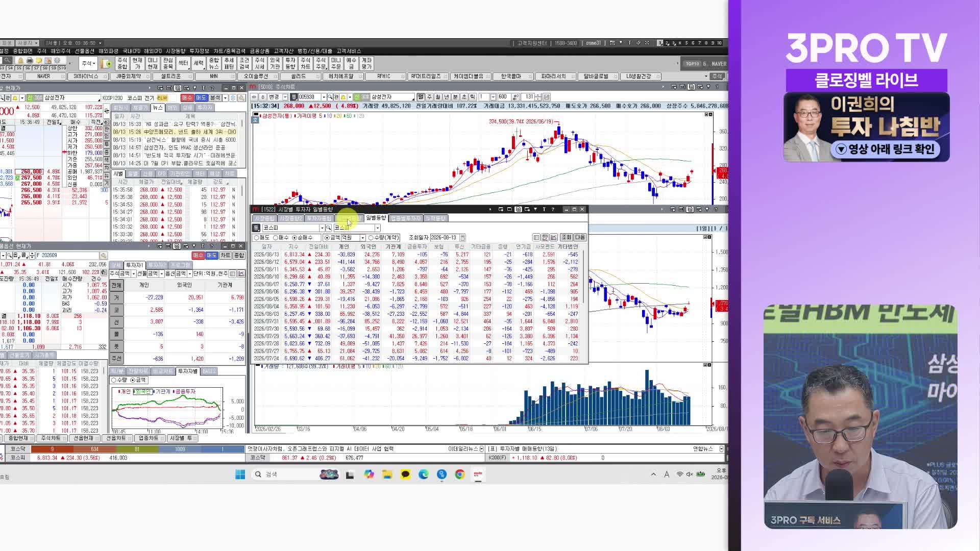The height and width of the screenshot is (551, 980).
Task: Select the 수량(계약) radio button
Action: pyautogui.click(x=371, y=238)
